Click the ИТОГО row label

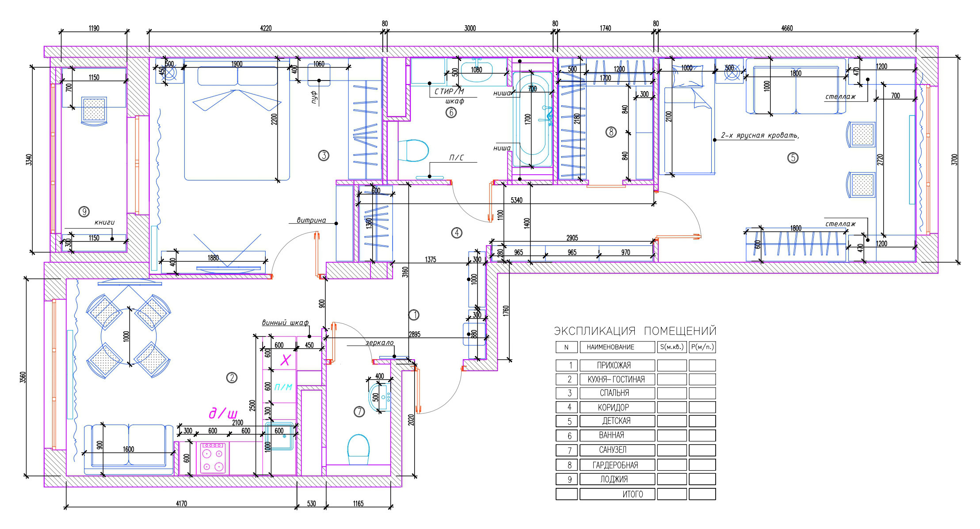click(632, 494)
